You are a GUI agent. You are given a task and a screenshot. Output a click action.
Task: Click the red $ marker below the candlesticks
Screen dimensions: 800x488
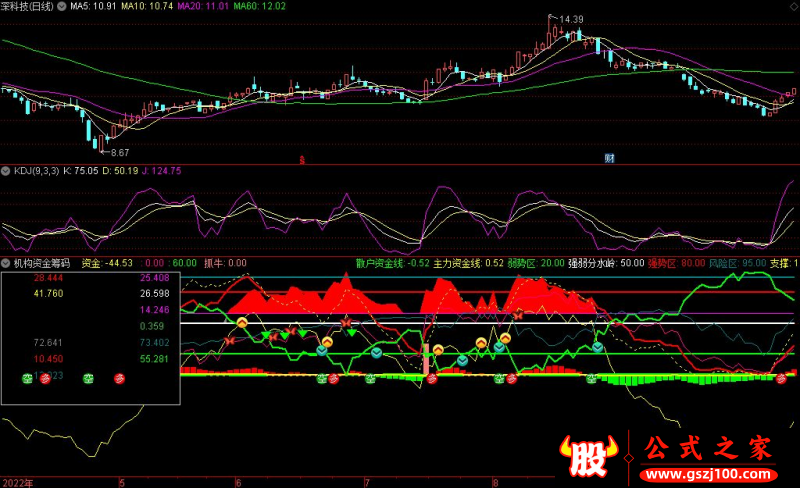pos(303,159)
